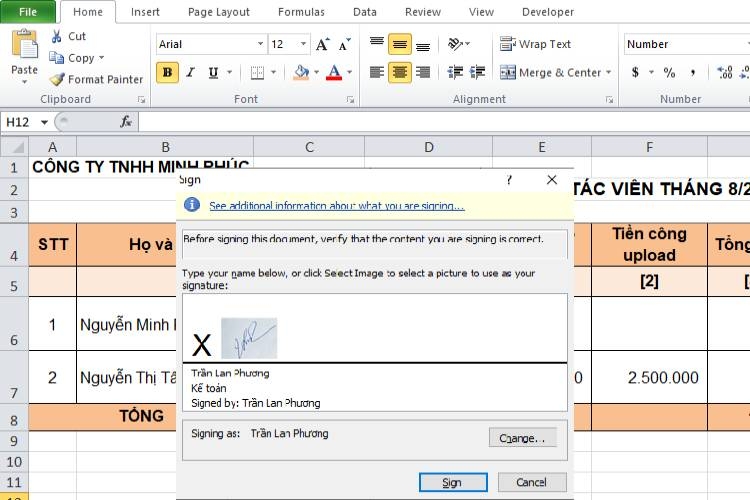The height and width of the screenshot is (500, 750).
Task: Select the cell showing 2.500.000
Action: [x=649, y=377]
